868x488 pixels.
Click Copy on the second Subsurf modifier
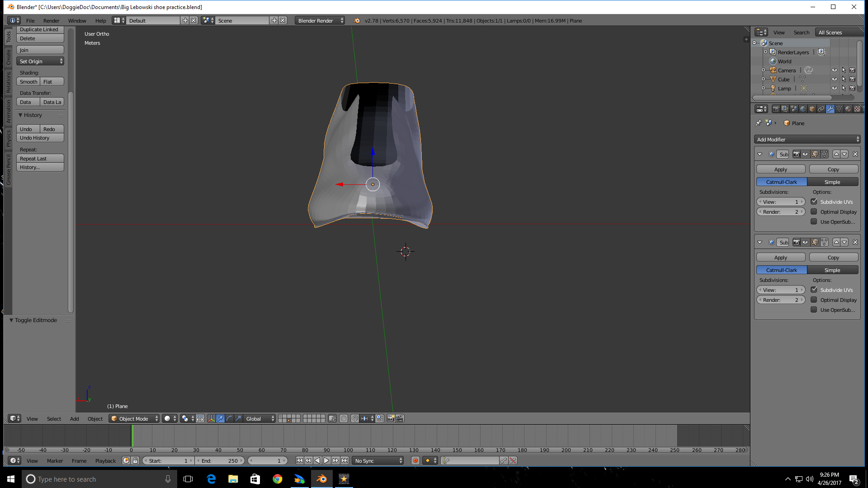834,258
